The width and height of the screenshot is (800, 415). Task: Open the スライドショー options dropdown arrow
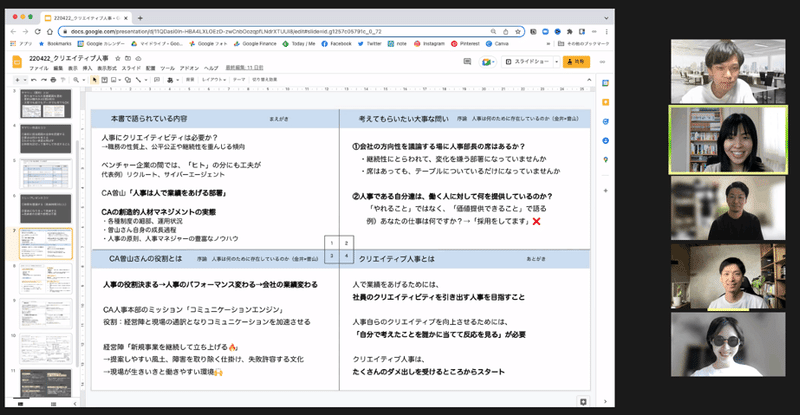coord(556,62)
